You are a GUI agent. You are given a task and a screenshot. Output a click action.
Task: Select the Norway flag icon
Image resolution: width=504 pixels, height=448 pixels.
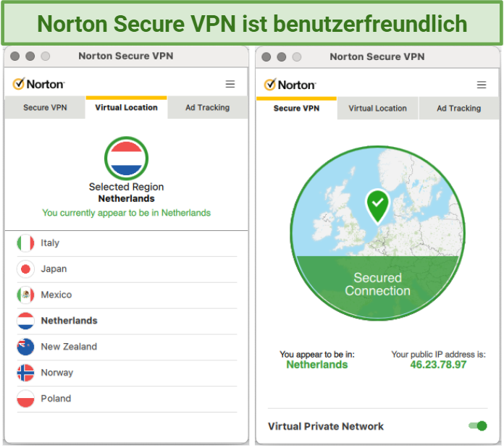pos(25,373)
